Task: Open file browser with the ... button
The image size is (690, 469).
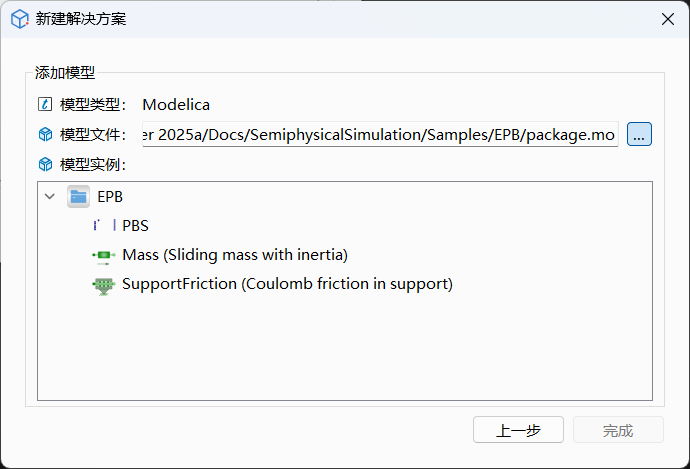Action: pos(640,134)
